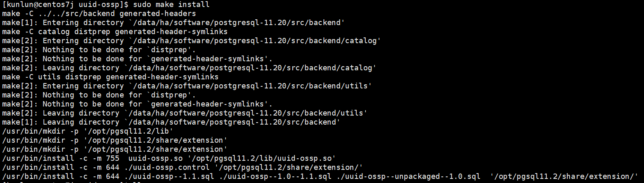Click the 'install -c -m 755 uuid-ossp.so' line
This screenshot has height=183, width=644.
(169, 158)
